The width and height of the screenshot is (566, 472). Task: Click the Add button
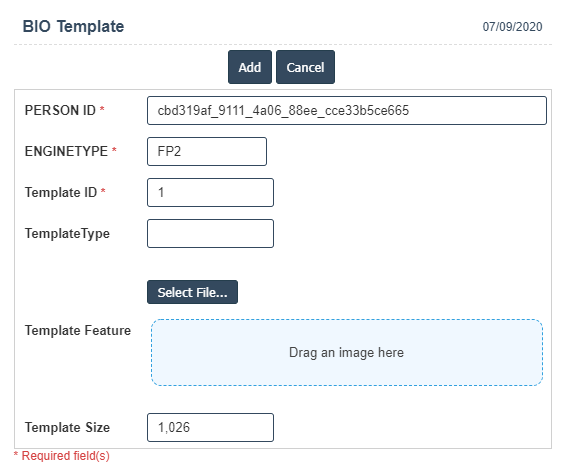250,67
